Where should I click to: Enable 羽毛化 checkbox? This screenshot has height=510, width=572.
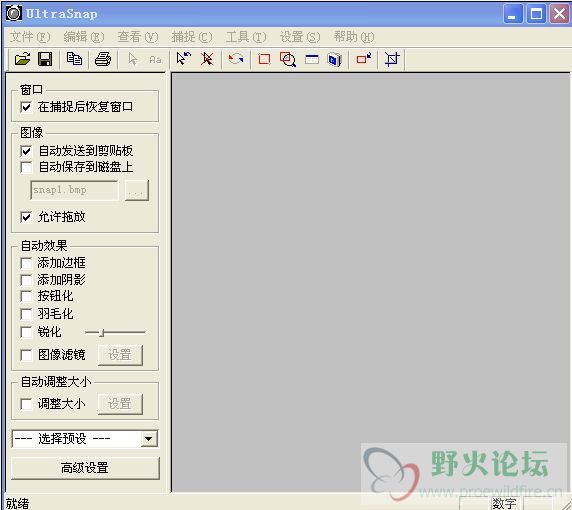point(26,314)
